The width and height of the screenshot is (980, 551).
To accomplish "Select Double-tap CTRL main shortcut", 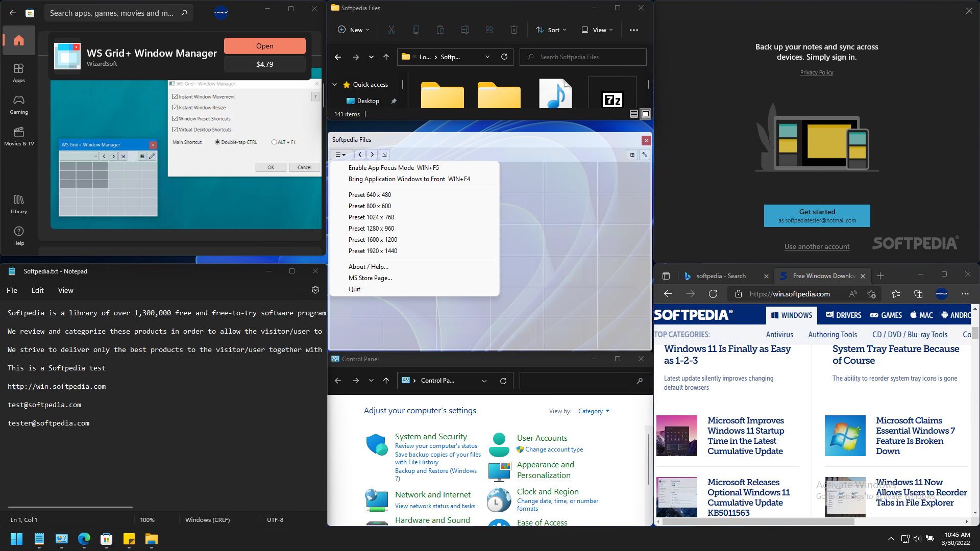I will 217,142.
